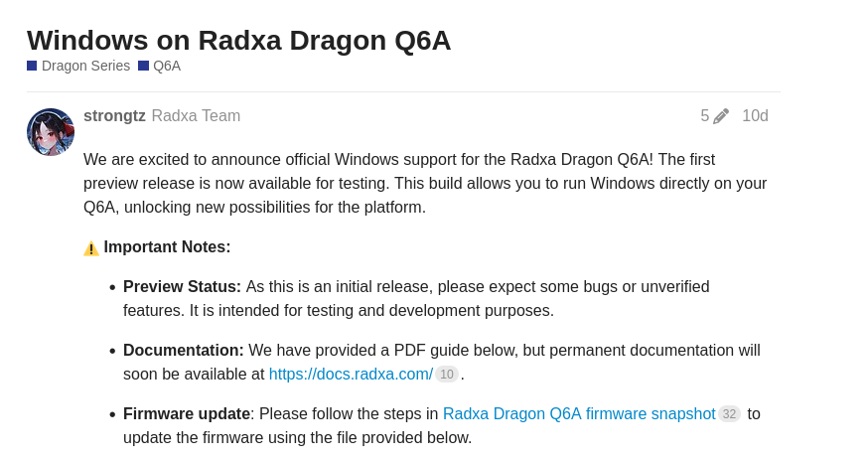Click the pencil edit history icon
Viewport: 868px width, 459px height.
[721, 116]
